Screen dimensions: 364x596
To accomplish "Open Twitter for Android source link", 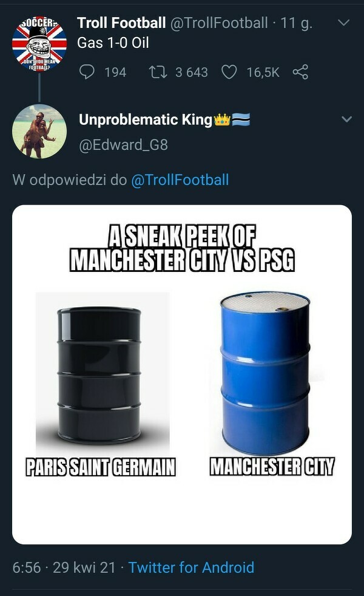I will (191, 567).
